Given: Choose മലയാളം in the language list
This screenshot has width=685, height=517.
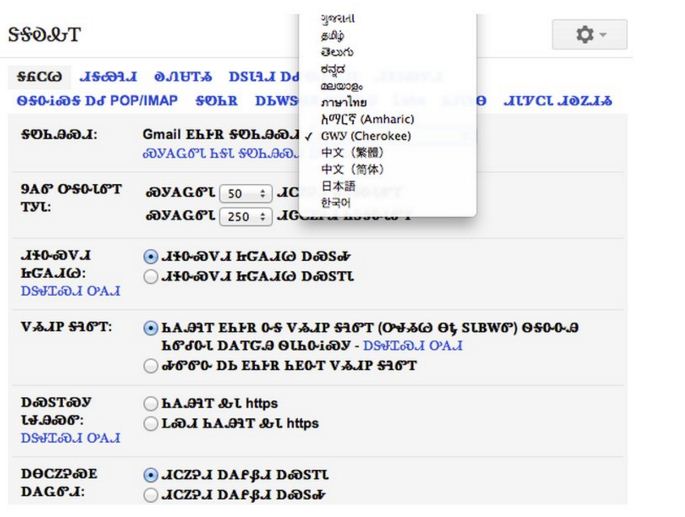Looking at the screenshot, I should coord(342,86).
